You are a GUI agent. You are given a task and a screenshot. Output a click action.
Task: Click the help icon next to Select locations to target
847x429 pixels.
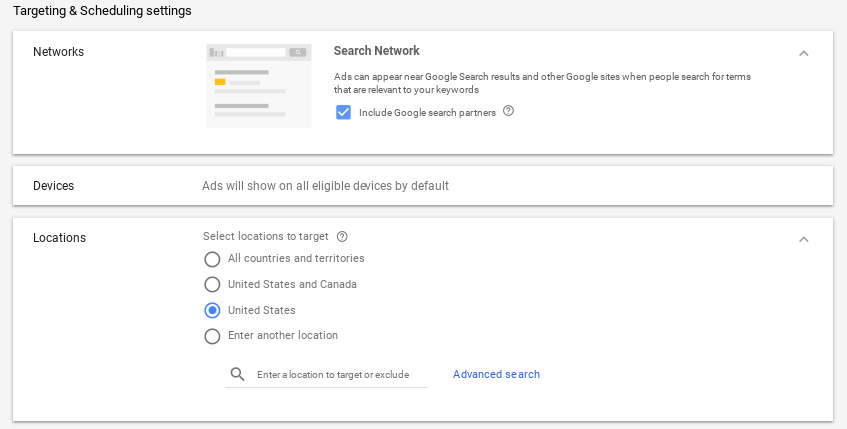[342, 237]
